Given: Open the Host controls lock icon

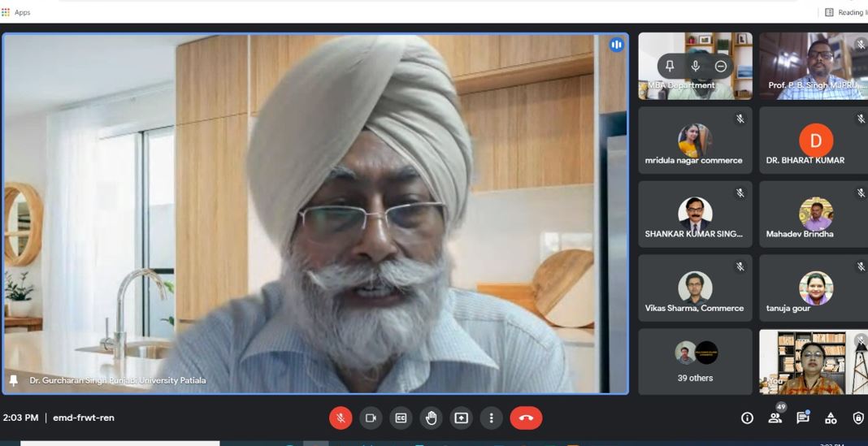Looking at the screenshot, I should tap(858, 418).
